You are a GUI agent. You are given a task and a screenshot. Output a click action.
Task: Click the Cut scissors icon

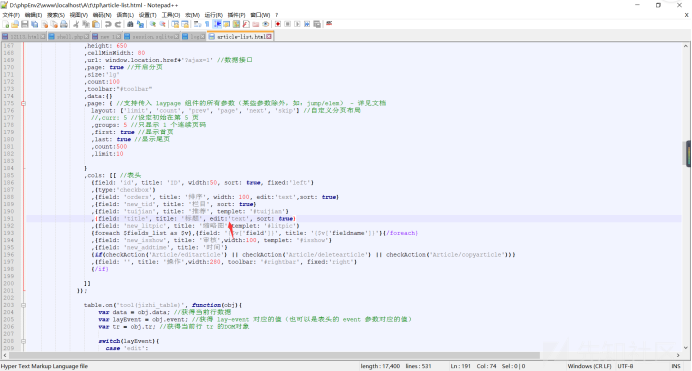[x=76, y=24]
